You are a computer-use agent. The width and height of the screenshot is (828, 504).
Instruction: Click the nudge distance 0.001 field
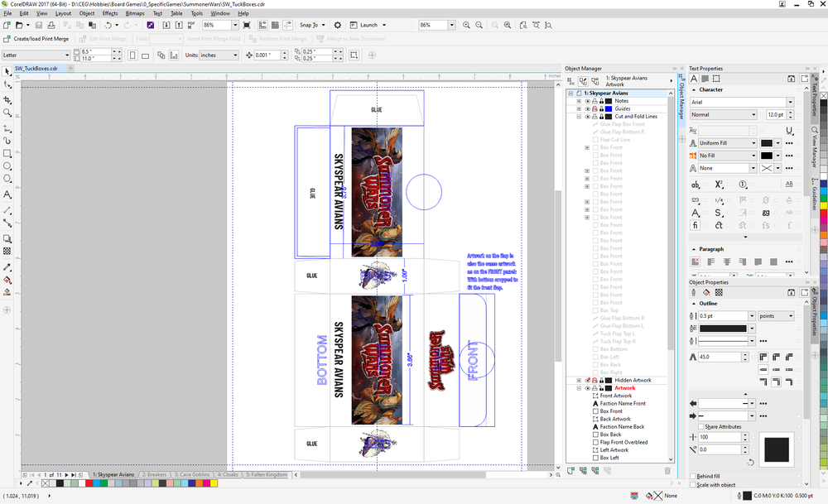tap(267, 55)
